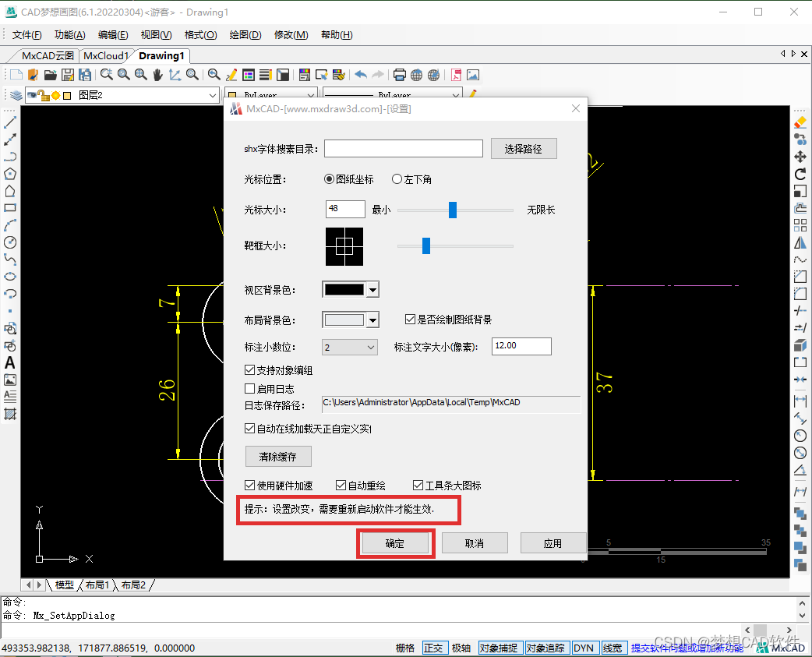Click the export image icon
The height and width of the screenshot is (657, 812).
[473, 75]
